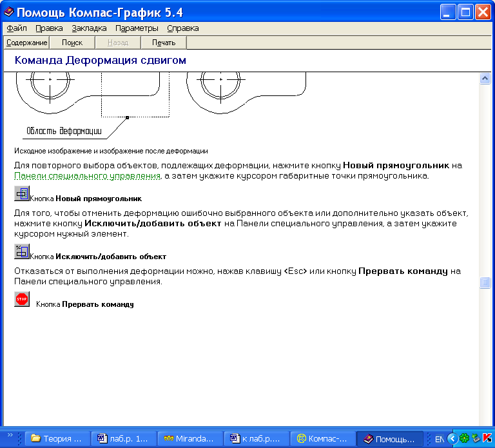Switch to к лаб.р. Word document in taskbar
This screenshot has width=495, height=448.
pyautogui.click(x=257, y=438)
